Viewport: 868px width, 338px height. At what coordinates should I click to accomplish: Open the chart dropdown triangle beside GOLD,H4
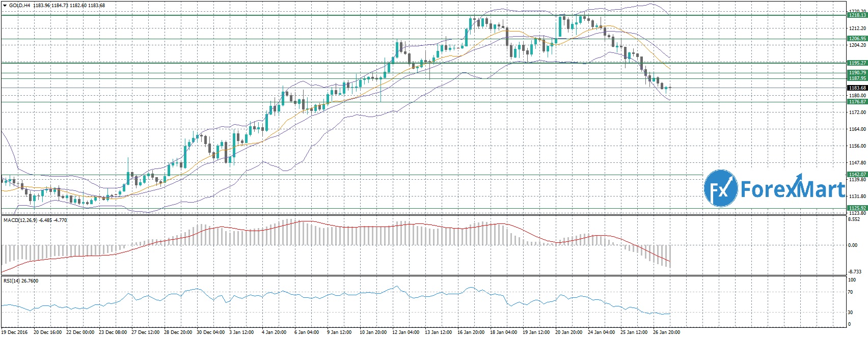pos(5,6)
